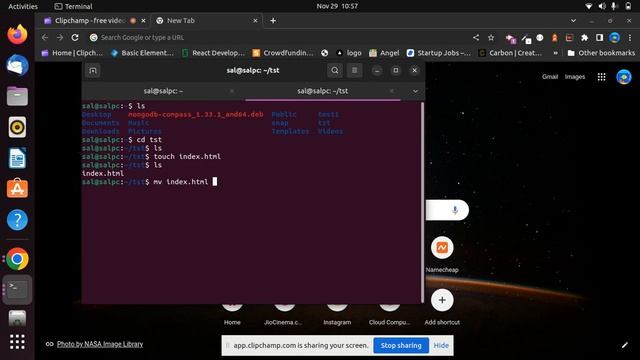
Task: Click the terminal scrollbar
Action: [x=422, y=202]
